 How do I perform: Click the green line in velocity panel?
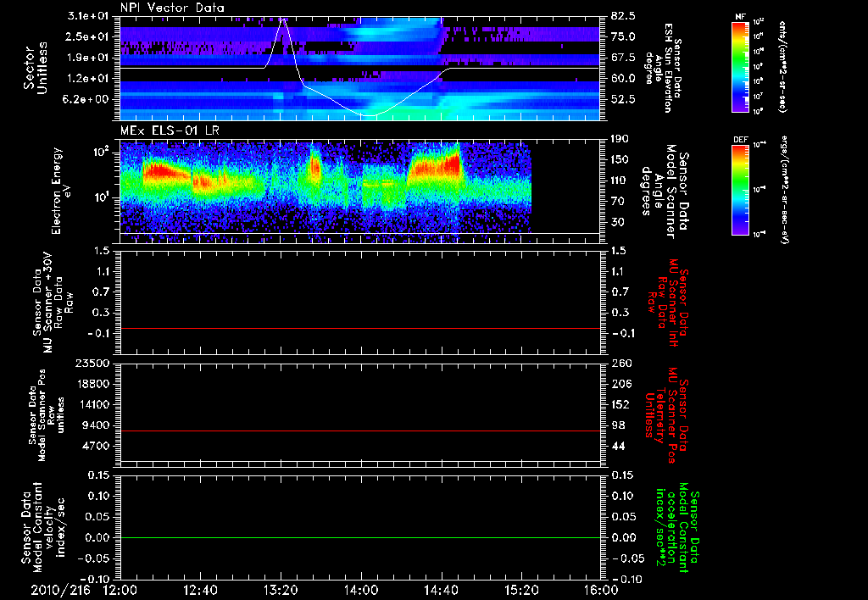[x=360, y=537]
